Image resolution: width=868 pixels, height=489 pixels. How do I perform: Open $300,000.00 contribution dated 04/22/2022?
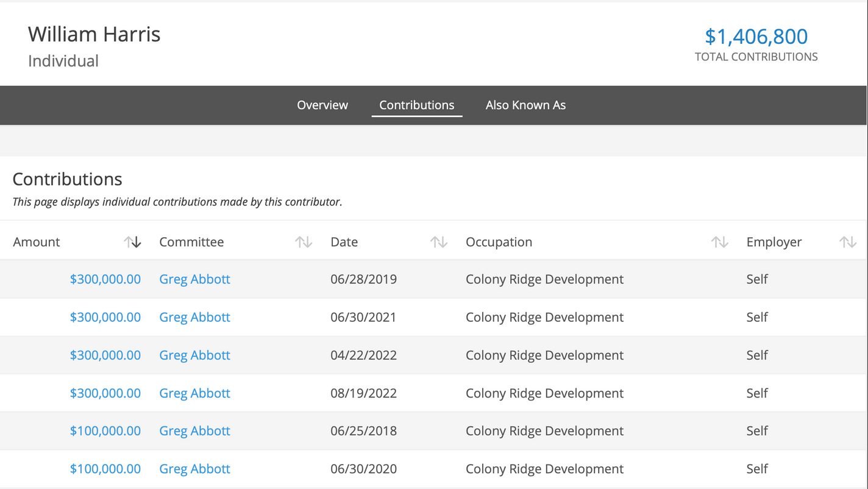105,355
